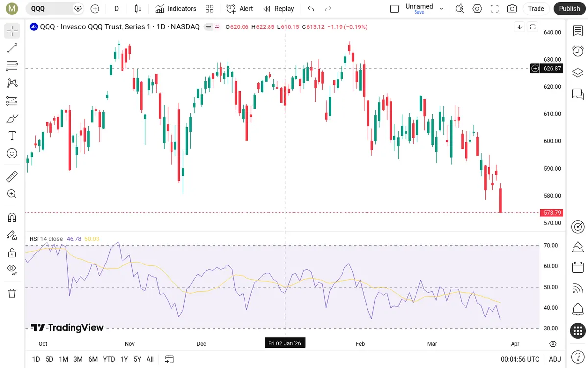Toggle magnet mode for drawings
This screenshot has height=368, width=588.
[12, 217]
